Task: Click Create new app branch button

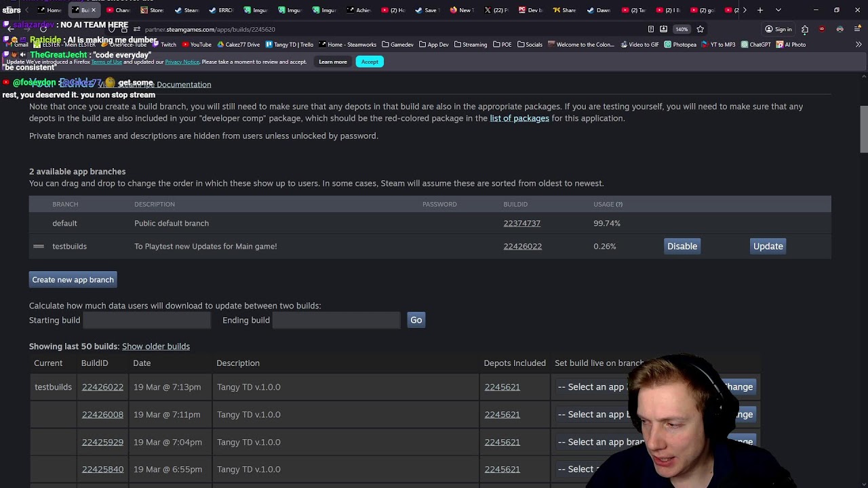Action: tap(73, 279)
